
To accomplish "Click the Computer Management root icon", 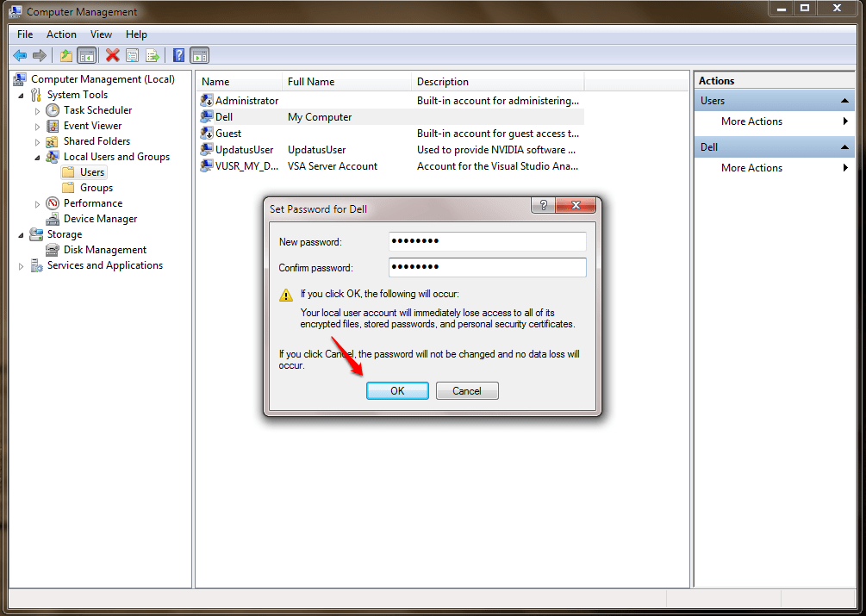I will click(x=19, y=79).
